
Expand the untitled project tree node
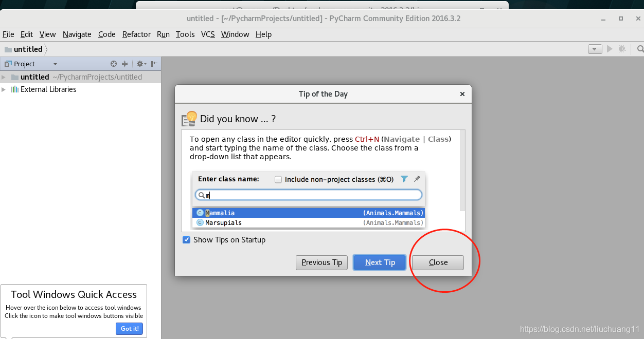[x=4, y=77]
